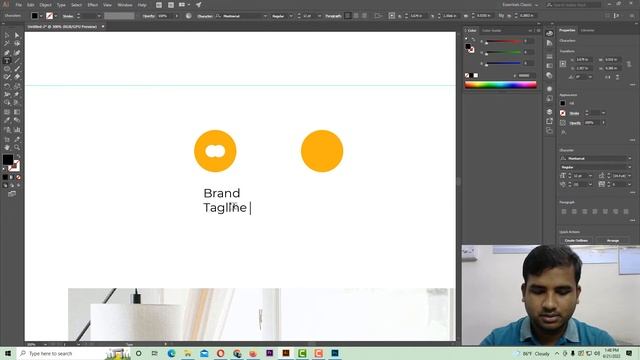Open the Character link in control bar
Image resolution: width=640 pixels, height=360 pixels.
(x=205, y=16)
